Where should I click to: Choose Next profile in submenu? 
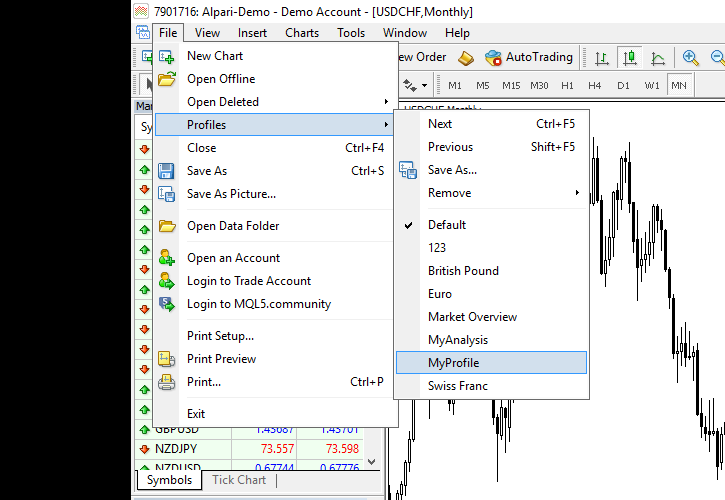click(492, 124)
